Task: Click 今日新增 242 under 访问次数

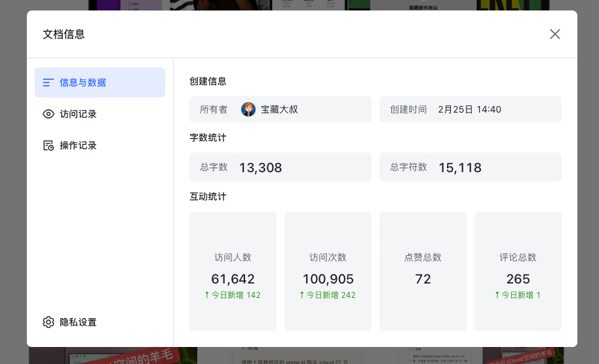Action: 328,295
